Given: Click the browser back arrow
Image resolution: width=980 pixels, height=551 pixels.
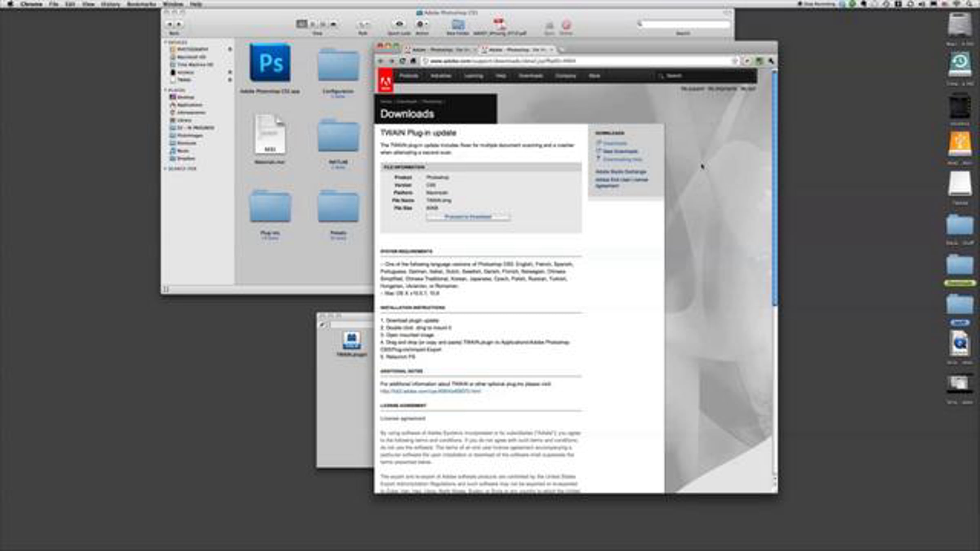Looking at the screenshot, I should 381,61.
